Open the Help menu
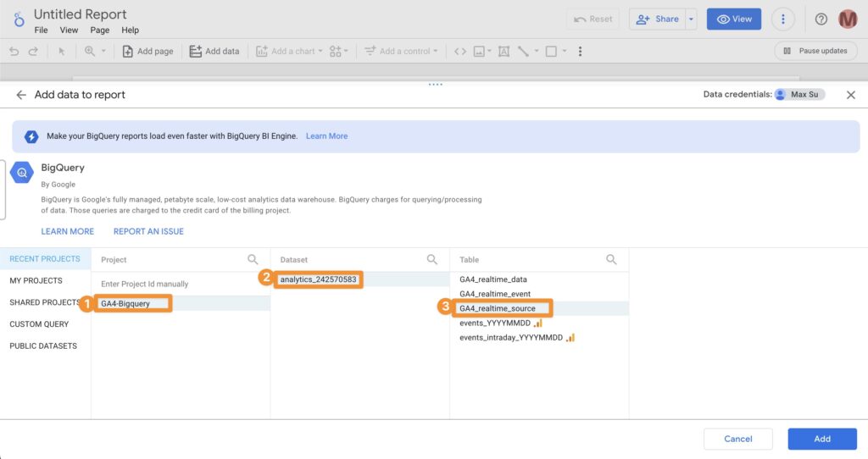The image size is (868, 459). [x=130, y=30]
